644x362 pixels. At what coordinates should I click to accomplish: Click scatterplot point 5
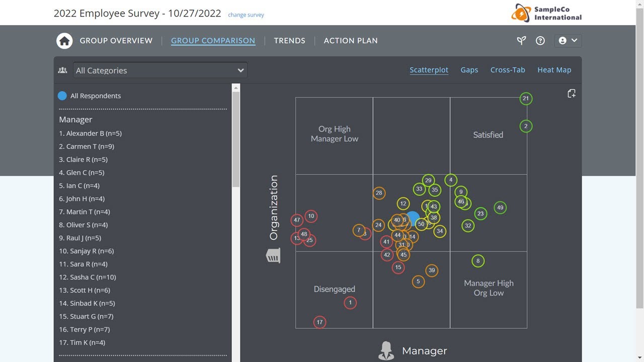(x=418, y=282)
